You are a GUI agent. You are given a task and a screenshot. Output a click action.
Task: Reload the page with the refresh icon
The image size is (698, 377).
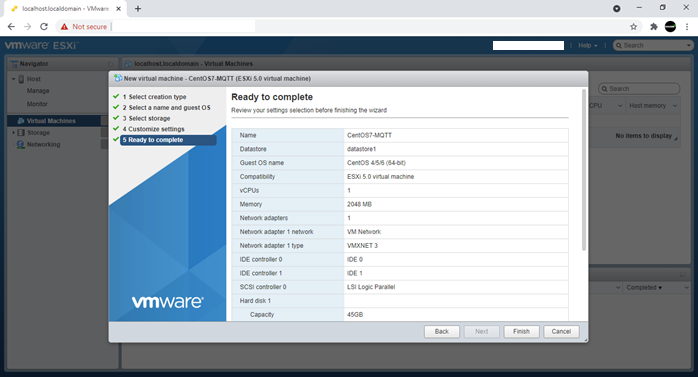[x=44, y=27]
